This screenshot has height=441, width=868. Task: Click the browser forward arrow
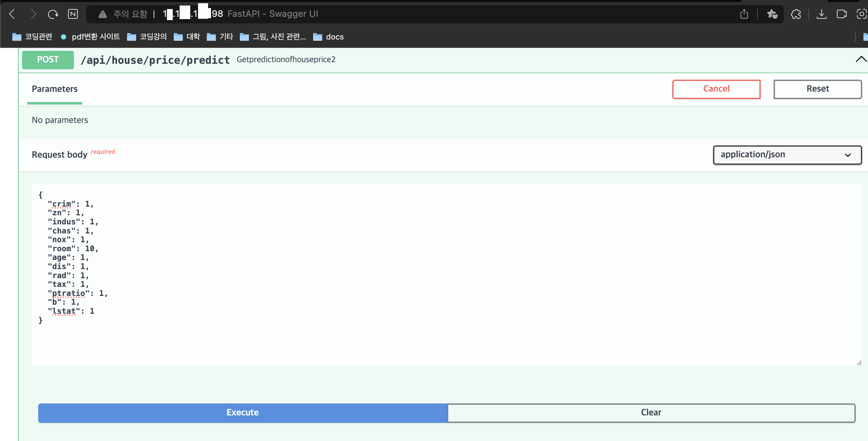[x=33, y=14]
